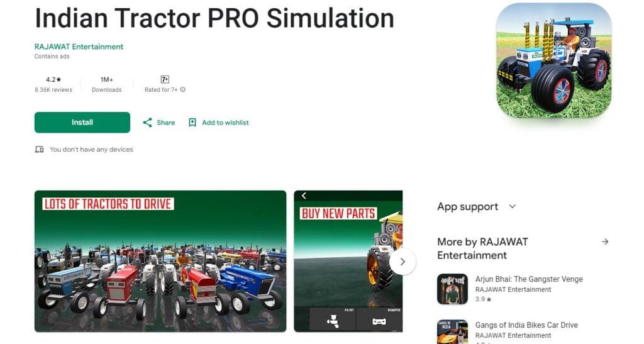Click the Indian Tractor PRO app icon

point(553,61)
